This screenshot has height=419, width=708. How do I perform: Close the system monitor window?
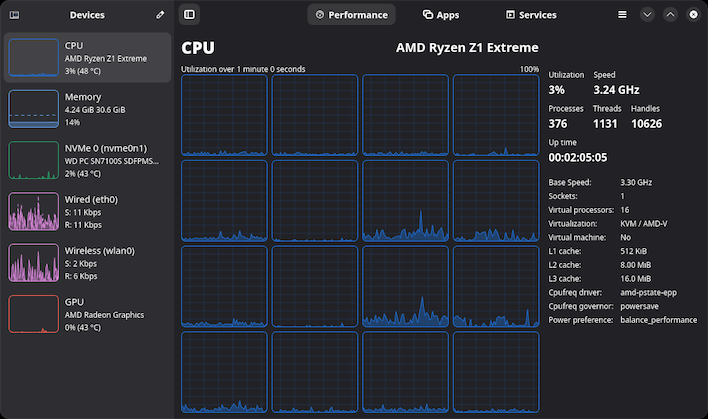pos(692,15)
